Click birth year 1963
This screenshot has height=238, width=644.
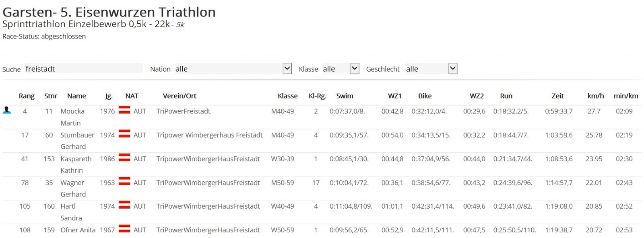tap(107, 183)
